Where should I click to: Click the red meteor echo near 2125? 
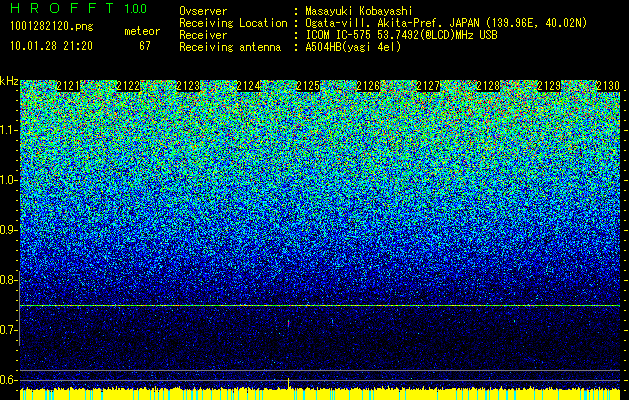coord(288,323)
